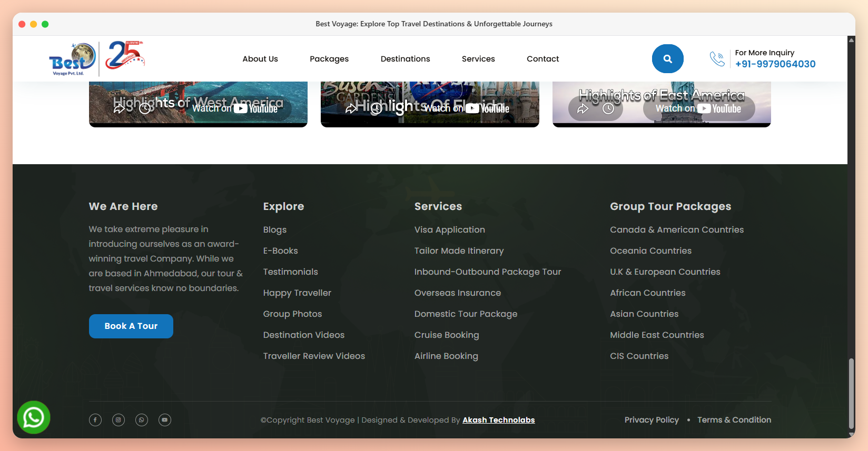Click the small WhatsApp footer social icon
The image size is (868, 451).
pos(142,420)
